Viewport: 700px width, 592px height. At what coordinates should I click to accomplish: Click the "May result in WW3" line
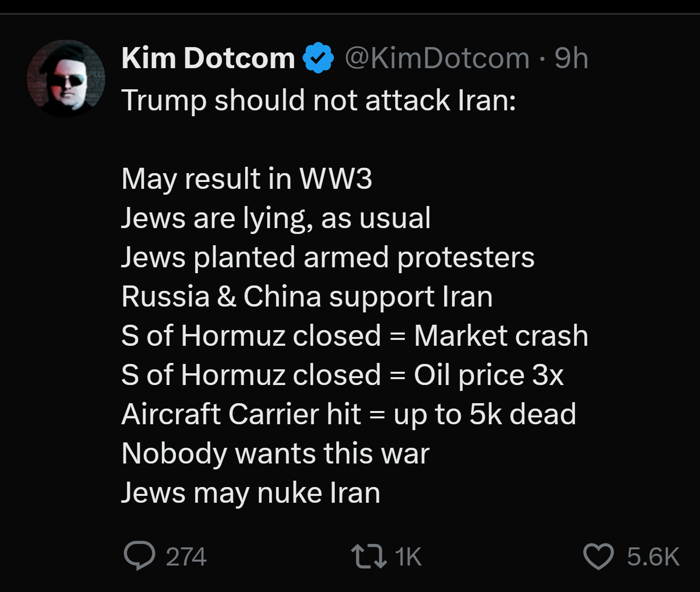click(247, 178)
